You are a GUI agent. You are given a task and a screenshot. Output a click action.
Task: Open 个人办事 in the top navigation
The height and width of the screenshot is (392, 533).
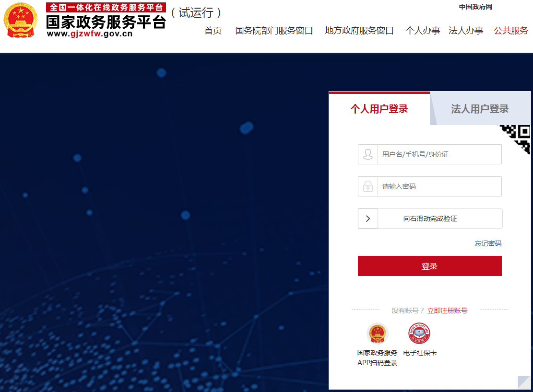[x=423, y=31]
